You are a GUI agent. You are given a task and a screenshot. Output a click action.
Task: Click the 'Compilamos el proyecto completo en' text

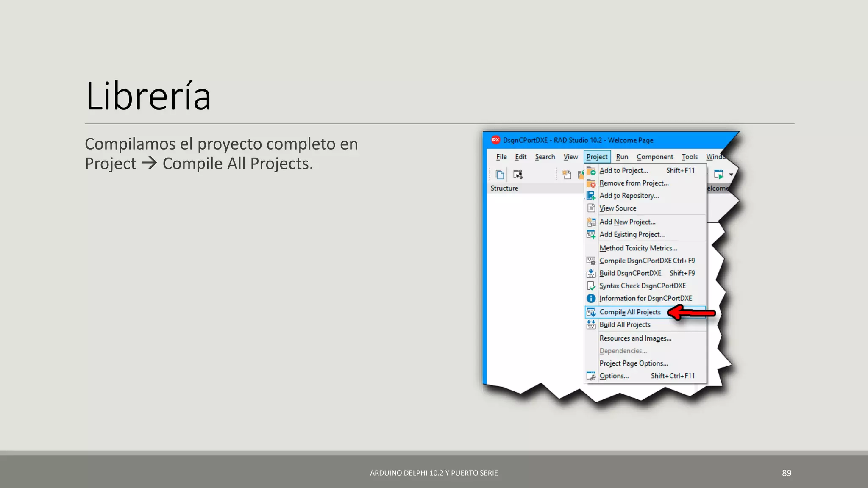pyautogui.click(x=221, y=144)
